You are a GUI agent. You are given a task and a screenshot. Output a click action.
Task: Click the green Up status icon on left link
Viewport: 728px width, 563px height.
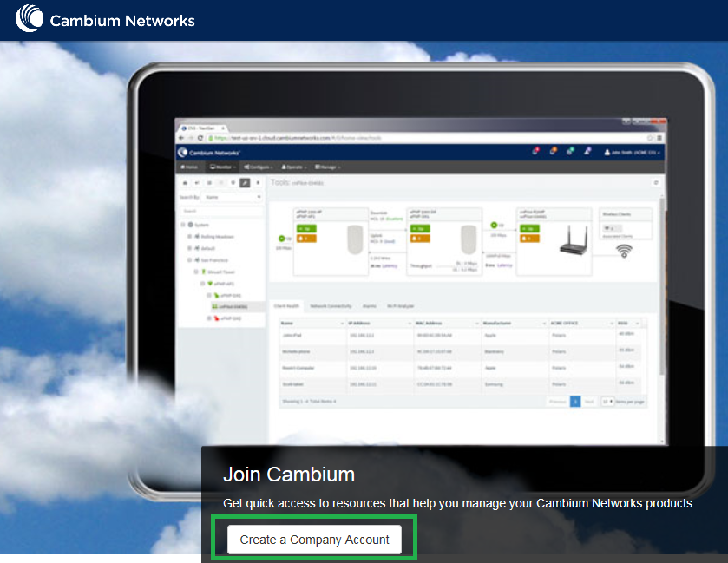pos(281,238)
